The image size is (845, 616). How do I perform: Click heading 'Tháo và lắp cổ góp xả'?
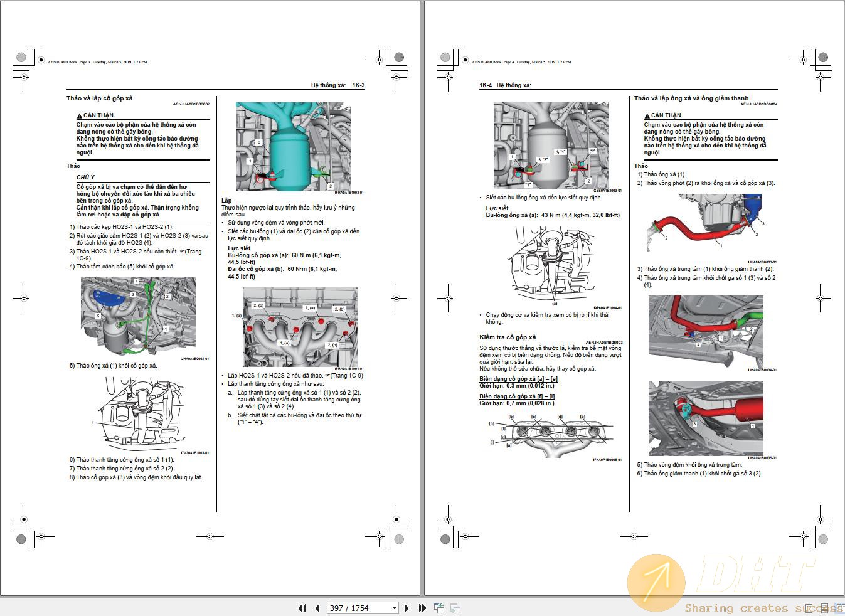[100, 98]
